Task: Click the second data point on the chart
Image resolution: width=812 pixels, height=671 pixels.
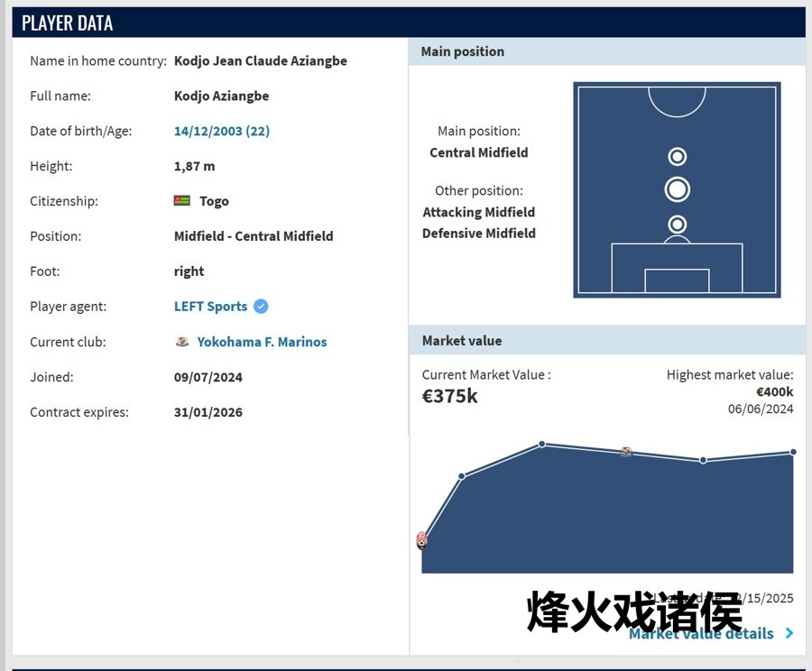Action: click(462, 476)
